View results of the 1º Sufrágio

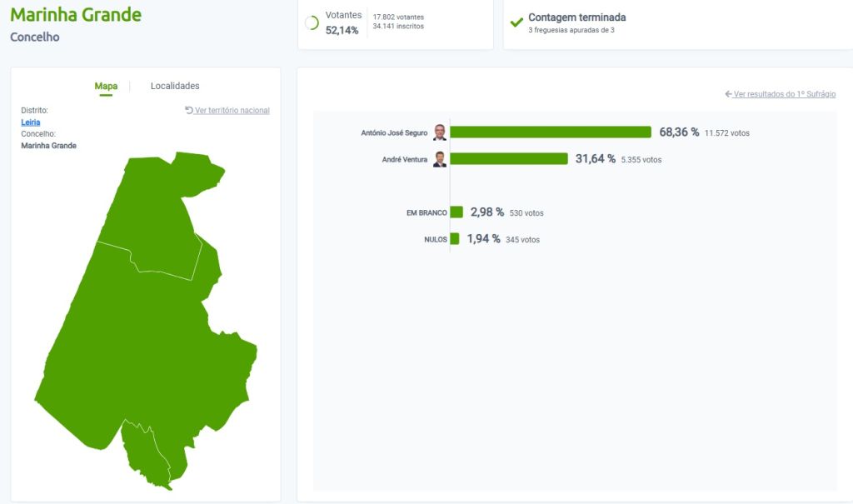[x=784, y=94]
